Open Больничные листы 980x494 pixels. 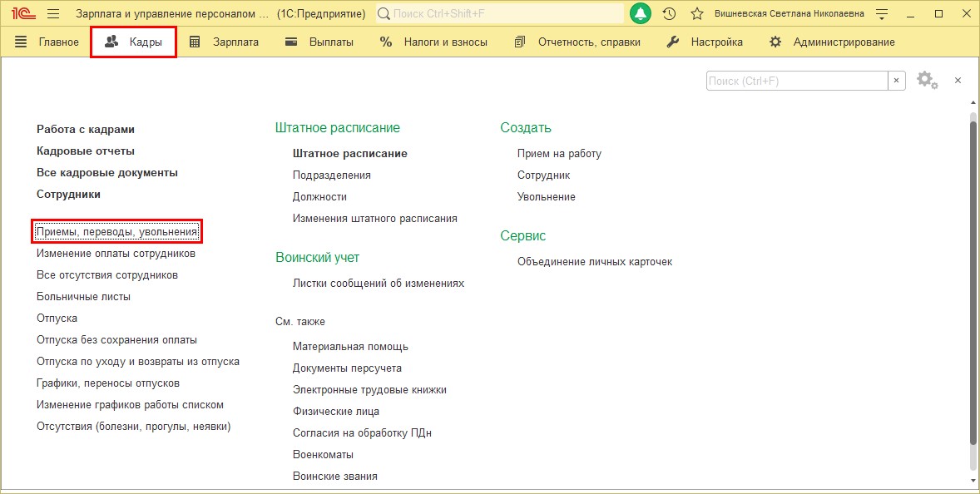coord(83,297)
